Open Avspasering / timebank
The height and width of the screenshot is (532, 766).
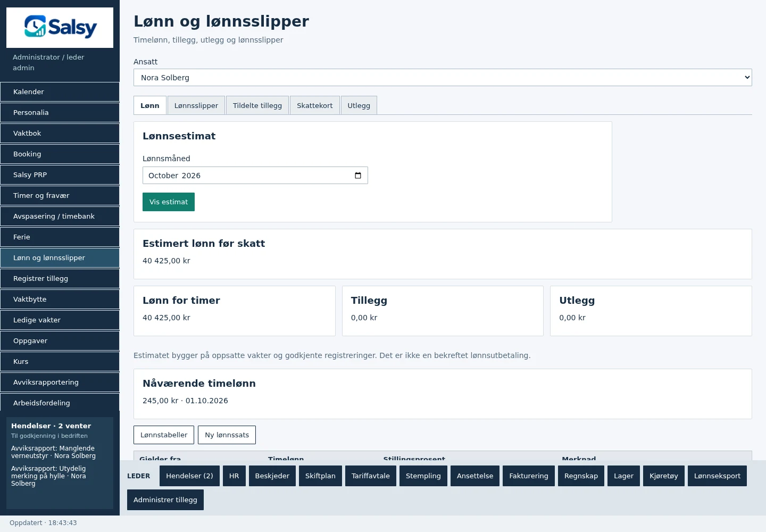(60, 217)
